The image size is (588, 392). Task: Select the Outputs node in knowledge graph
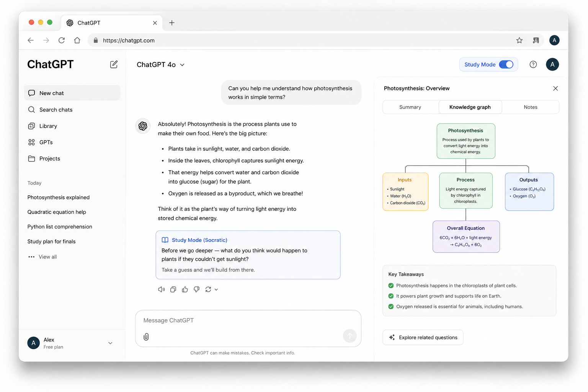point(529,192)
